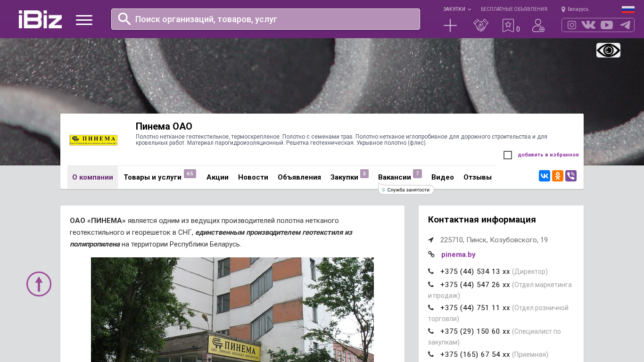Open the Отзывы tab
Viewport: 644px width, 362px height.
coord(478,177)
